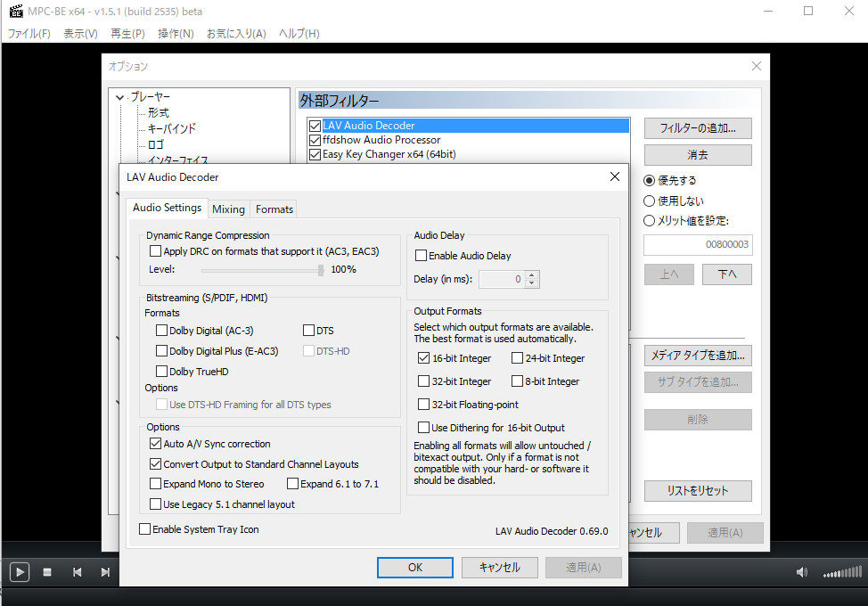
Task: Click the Delay (in ms) input field
Action: click(x=502, y=279)
